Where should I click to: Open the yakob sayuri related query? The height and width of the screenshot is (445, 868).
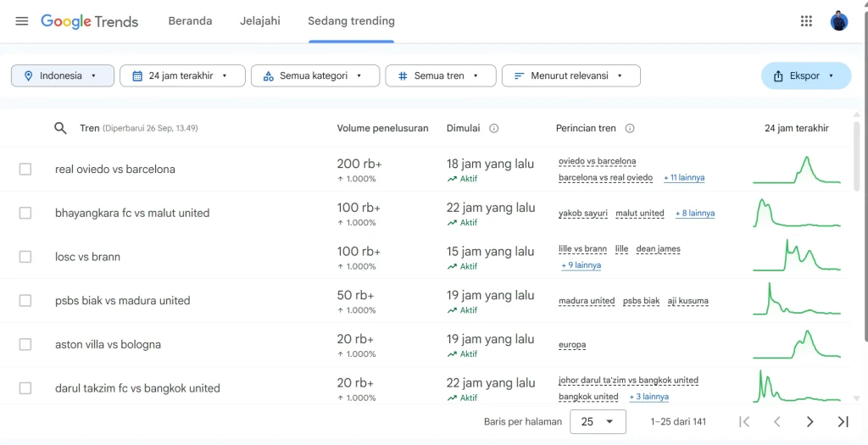tap(583, 213)
